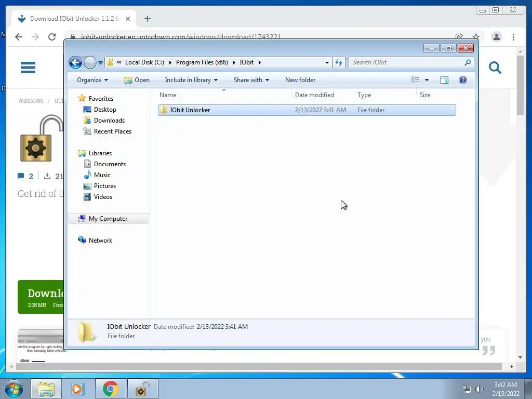This screenshot has width=532, height=399.
Task: Expand arrow after Local Disk (C:) breadcrumb
Action: (x=170, y=62)
